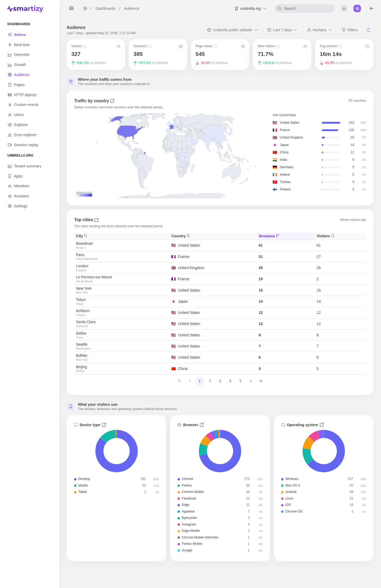Screen dimensions: 381x588
Task: Click the Sessions info icon
Action: (149, 46)
